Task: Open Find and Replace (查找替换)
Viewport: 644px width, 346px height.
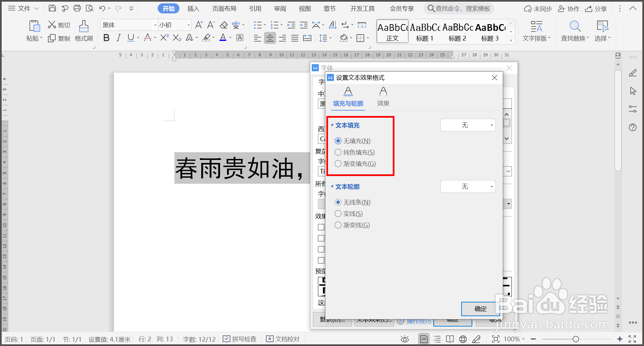Action: 575,31
